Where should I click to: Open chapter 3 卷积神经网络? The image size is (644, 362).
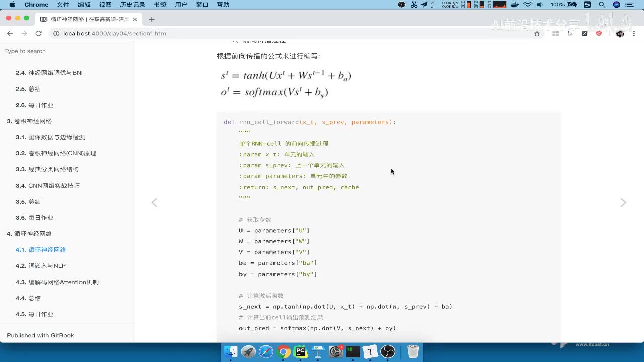point(29,121)
